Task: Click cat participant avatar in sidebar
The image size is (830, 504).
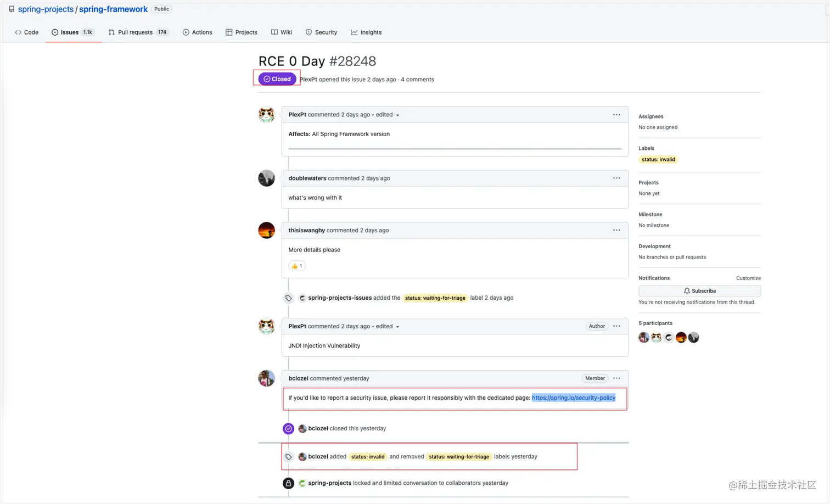Action: point(656,338)
